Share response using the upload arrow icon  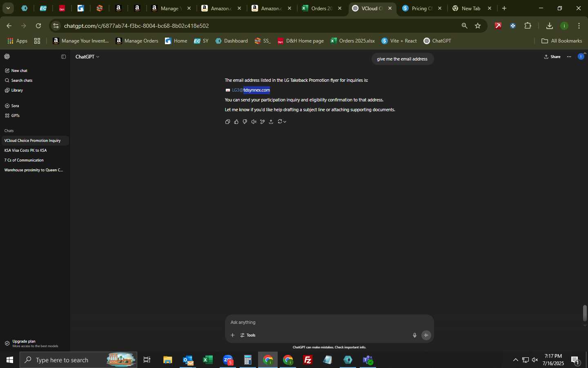point(271,122)
